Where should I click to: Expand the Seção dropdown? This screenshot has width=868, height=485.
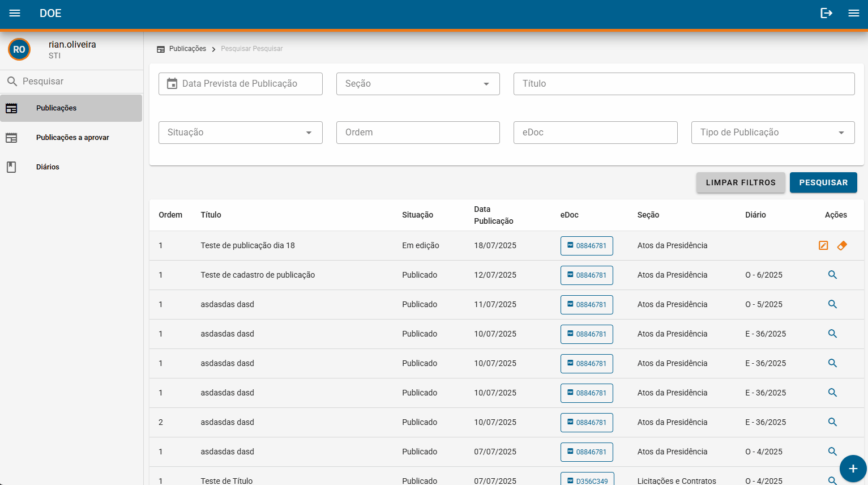pos(418,84)
